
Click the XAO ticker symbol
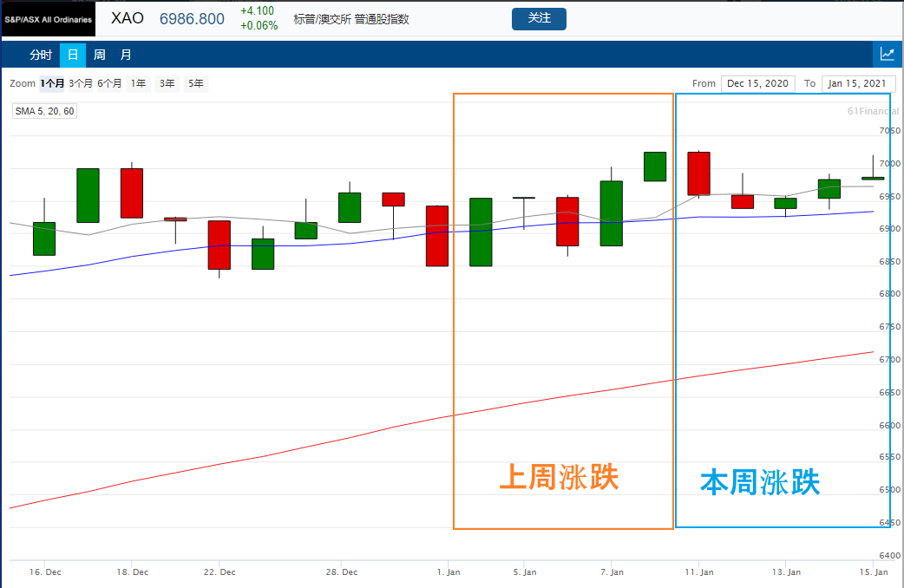(128, 18)
